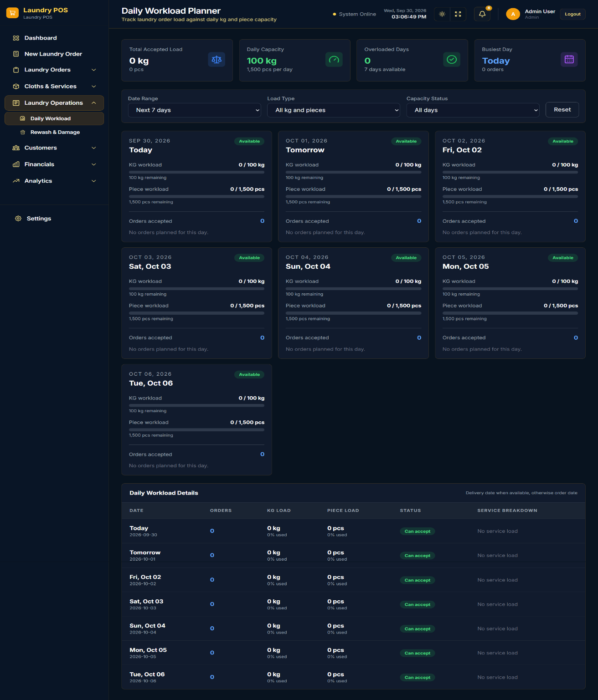This screenshot has width=598, height=700.
Task: Select Daily Workload submenu item
Action: [x=54, y=118]
